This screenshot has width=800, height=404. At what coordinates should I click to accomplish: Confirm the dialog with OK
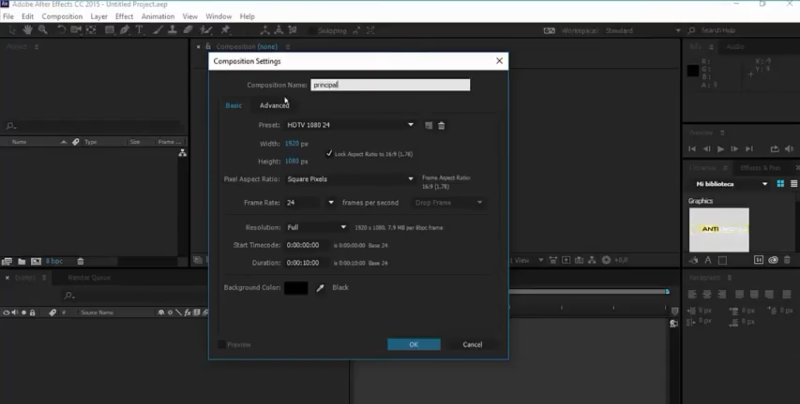[x=414, y=345]
